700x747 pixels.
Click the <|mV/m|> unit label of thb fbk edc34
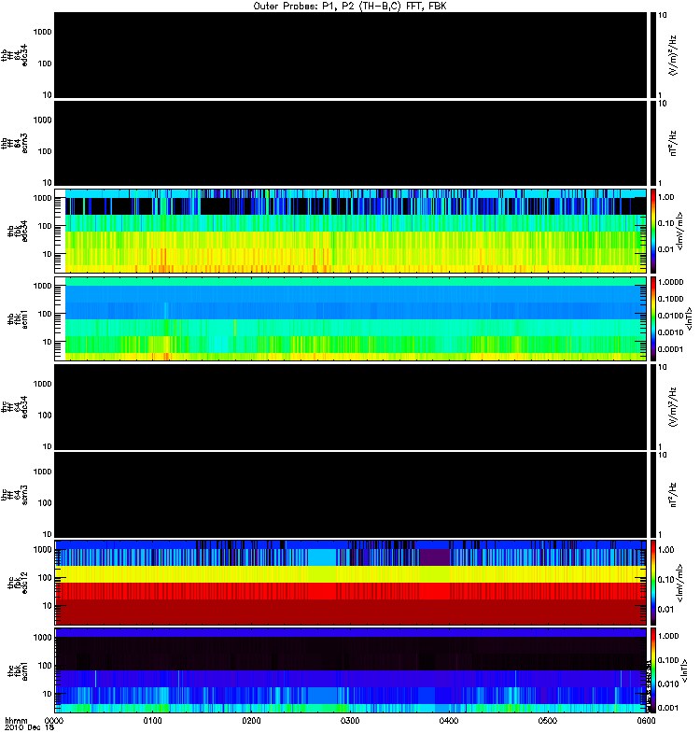tap(679, 231)
